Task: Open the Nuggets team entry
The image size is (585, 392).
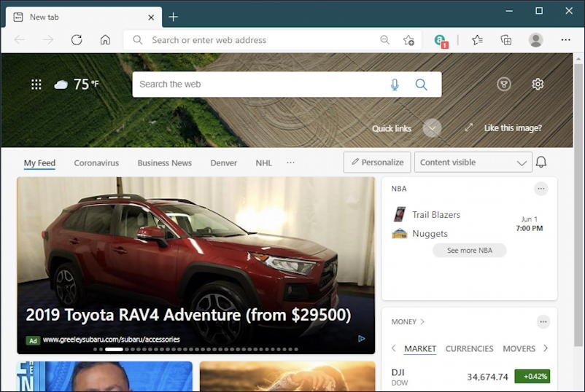Action: click(419, 234)
